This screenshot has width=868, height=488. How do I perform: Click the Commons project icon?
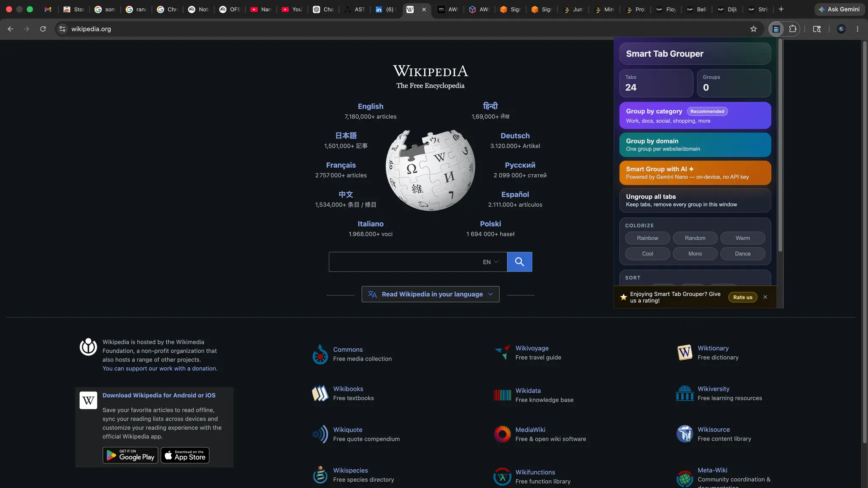pos(320,354)
